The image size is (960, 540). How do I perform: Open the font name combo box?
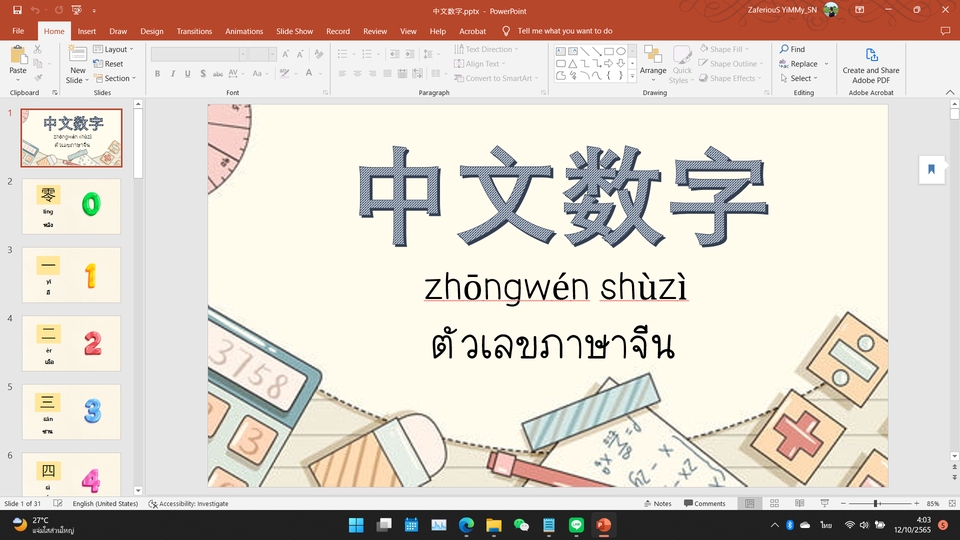coord(199,54)
